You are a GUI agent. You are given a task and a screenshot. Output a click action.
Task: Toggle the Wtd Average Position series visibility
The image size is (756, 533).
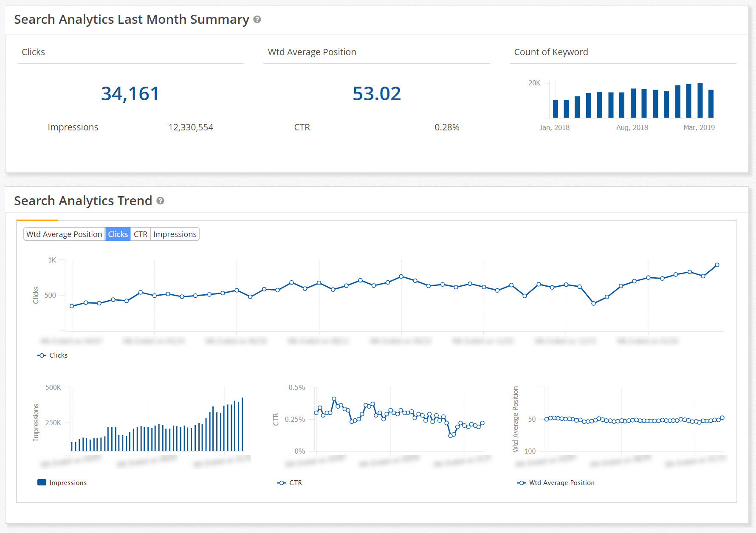click(561, 482)
